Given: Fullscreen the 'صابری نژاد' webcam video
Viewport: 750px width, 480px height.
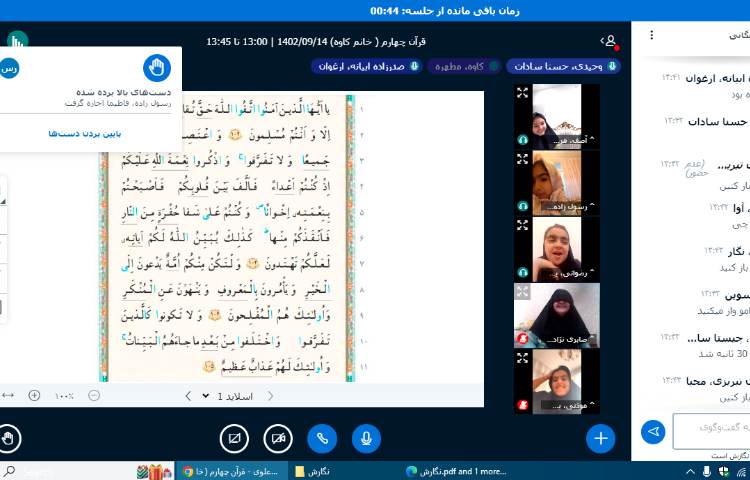Looking at the screenshot, I should tap(522, 291).
